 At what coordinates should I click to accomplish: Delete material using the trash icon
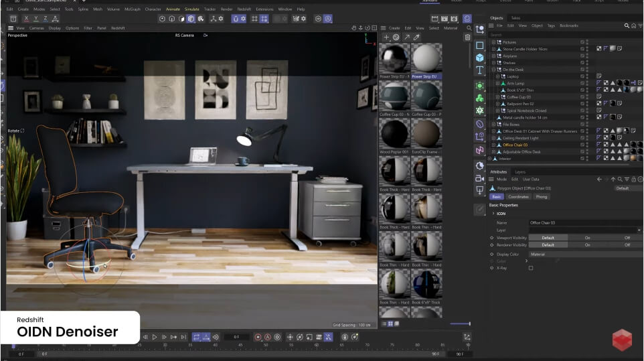pos(467,38)
